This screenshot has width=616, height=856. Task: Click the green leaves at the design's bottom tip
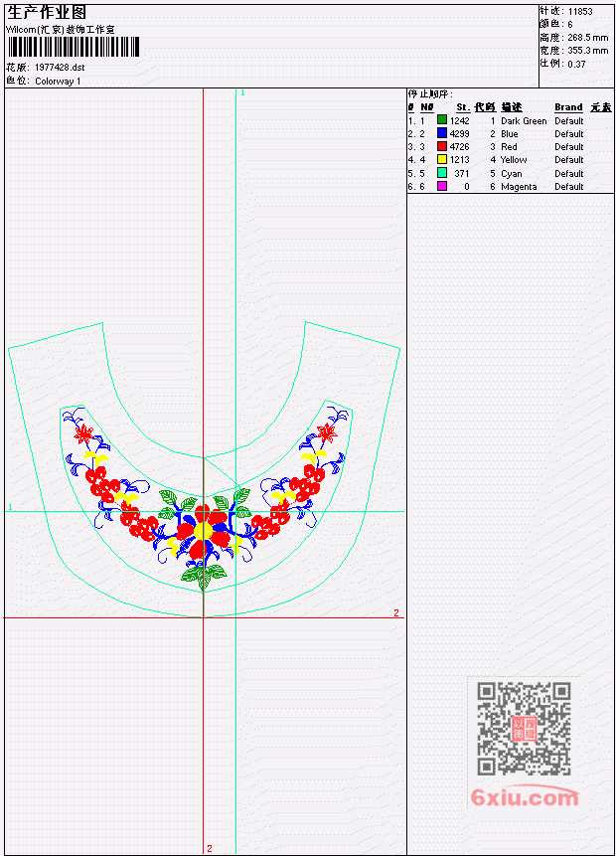point(204,576)
